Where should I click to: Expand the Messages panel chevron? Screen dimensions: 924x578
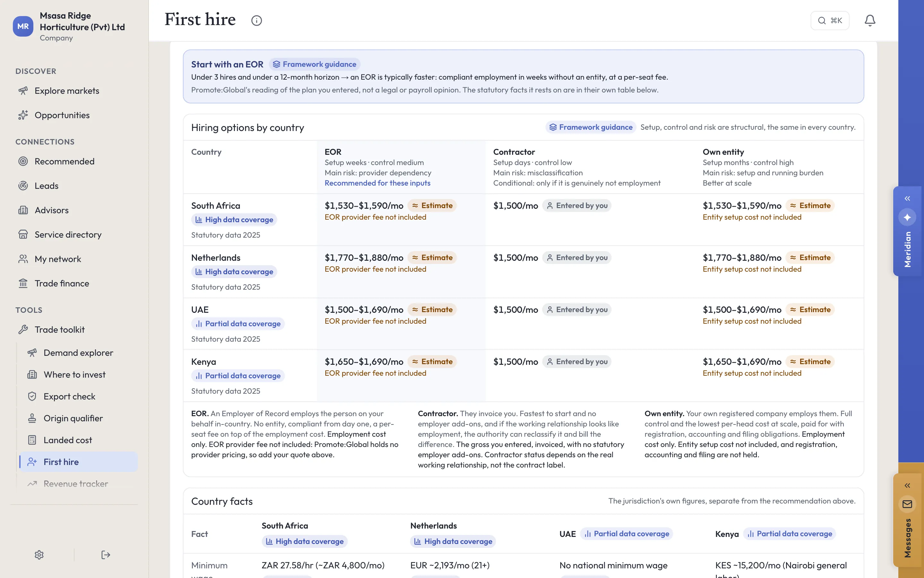(907, 486)
